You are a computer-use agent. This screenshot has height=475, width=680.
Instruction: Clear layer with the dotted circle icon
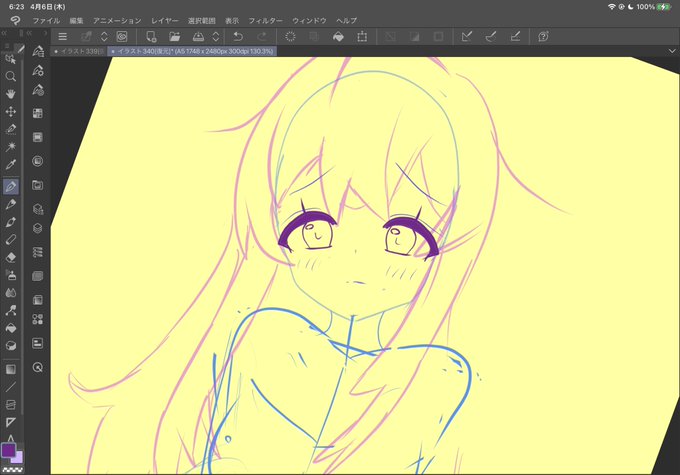(290, 36)
